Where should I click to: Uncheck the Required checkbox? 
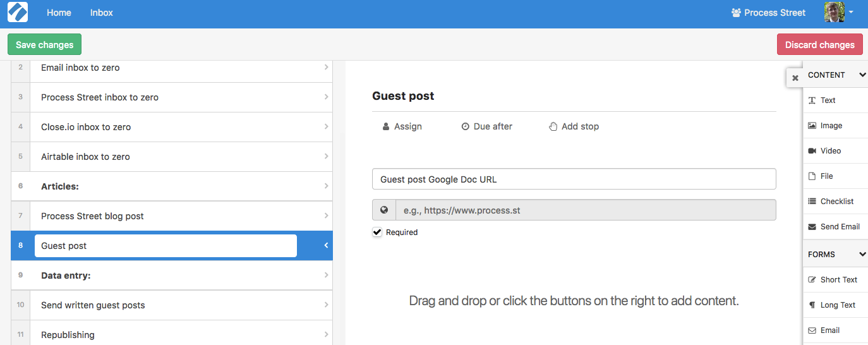pyautogui.click(x=377, y=232)
